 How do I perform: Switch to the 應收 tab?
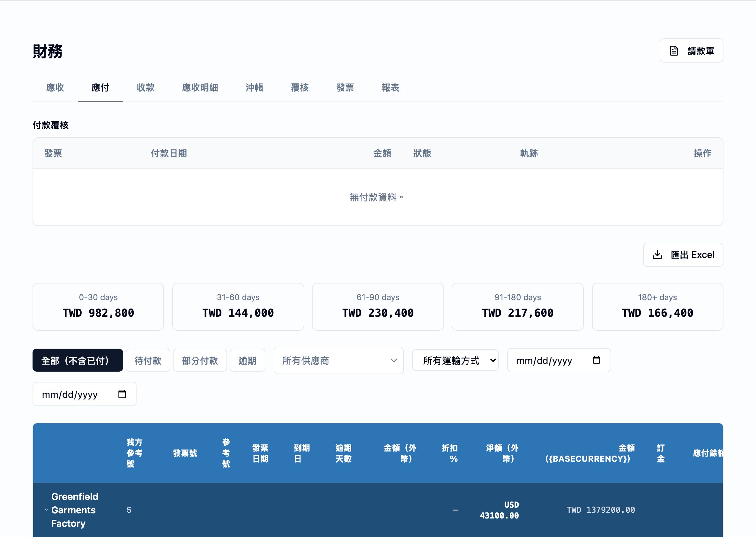(x=55, y=87)
